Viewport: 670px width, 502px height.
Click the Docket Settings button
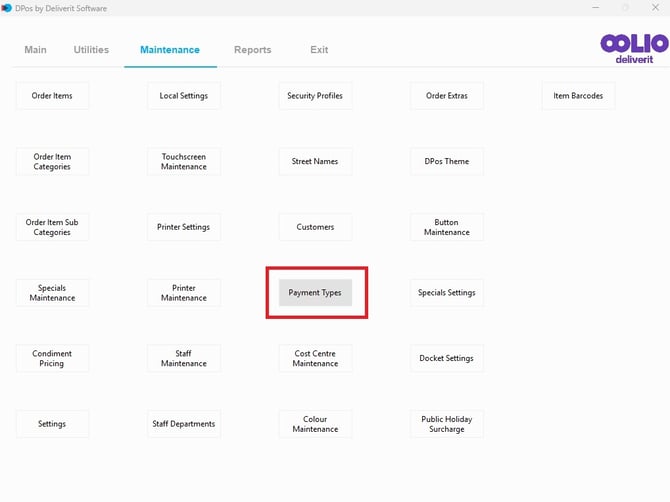(x=447, y=358)
